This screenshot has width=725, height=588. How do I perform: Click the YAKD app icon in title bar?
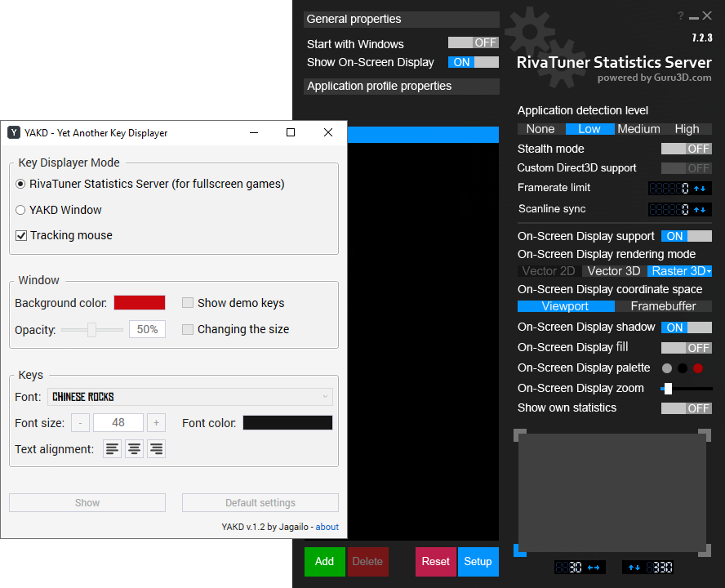(14, 133)
